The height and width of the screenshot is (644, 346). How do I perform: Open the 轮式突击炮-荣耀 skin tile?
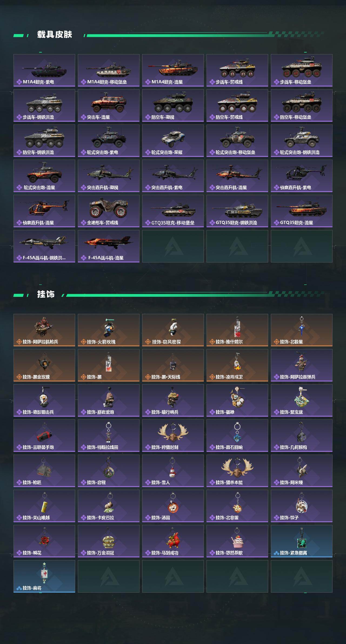[x=173, y=141]
